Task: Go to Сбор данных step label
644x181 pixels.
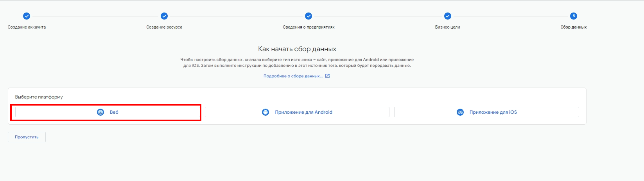Action: click(x=574, y=27)
